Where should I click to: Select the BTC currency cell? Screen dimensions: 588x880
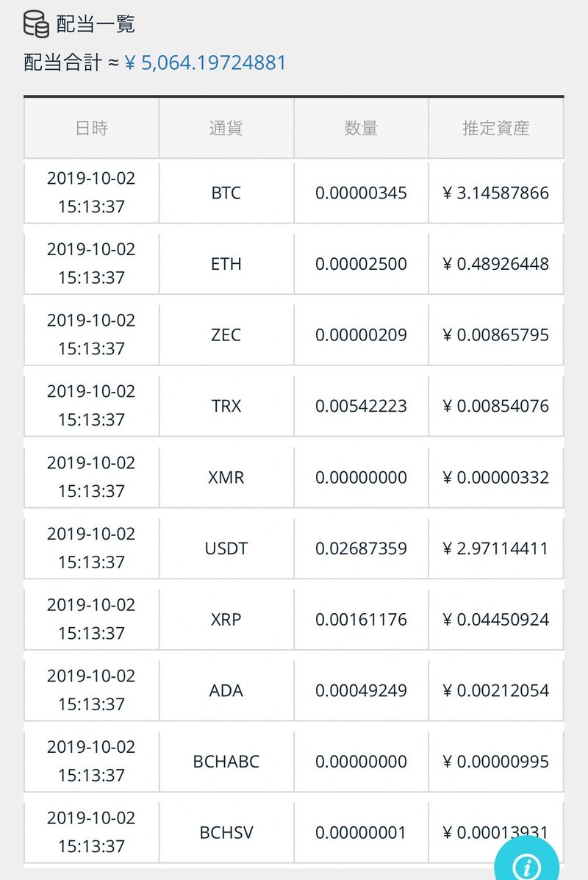click(x=226, y=193)
